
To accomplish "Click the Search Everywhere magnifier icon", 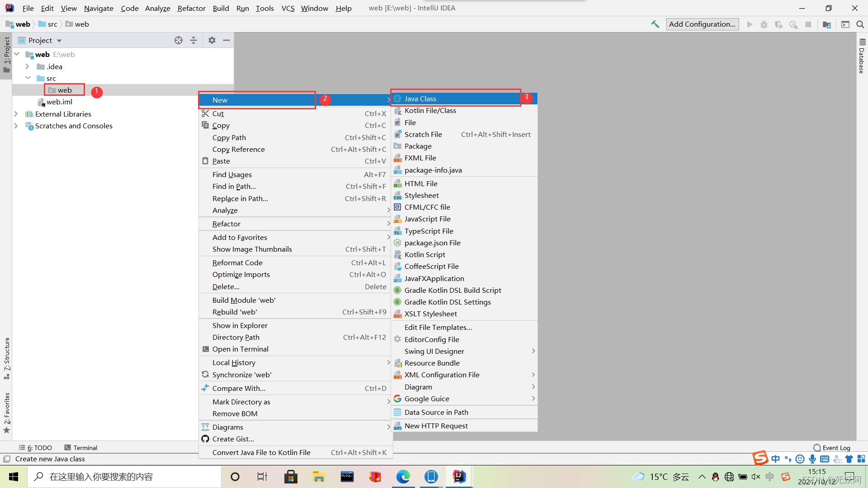I will [860, 24].
